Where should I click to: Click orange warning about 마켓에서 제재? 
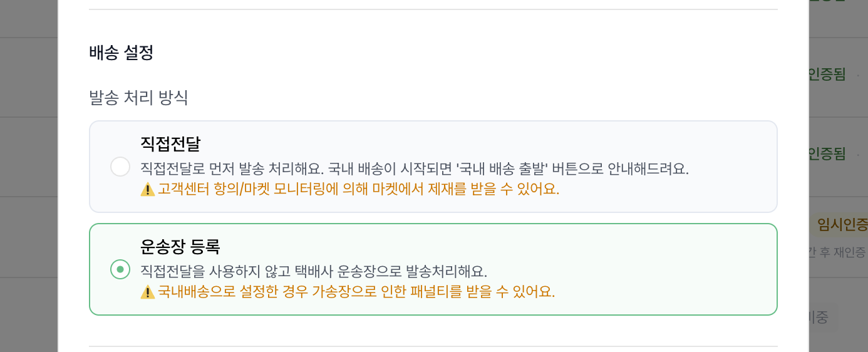[x=358, y=189]
